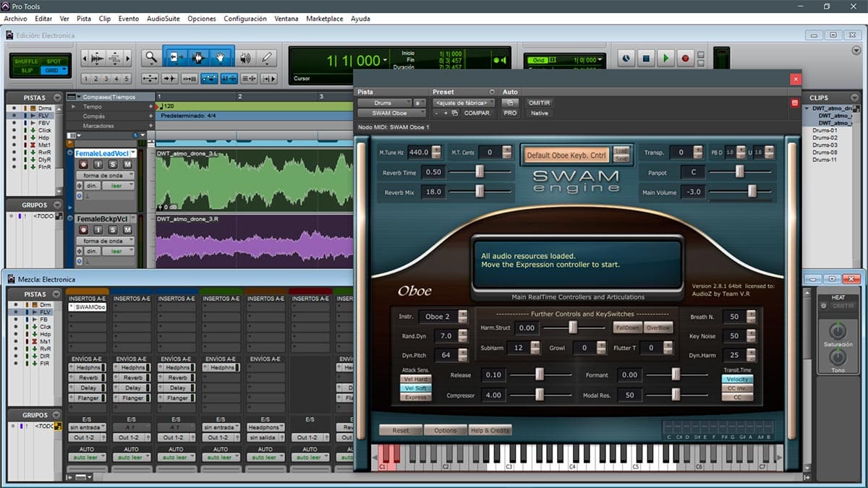Record-arm the FemaleLeadVcl track
Viewport: 868px width, 488px height.
pyautogui.click(x=82, y=165)
